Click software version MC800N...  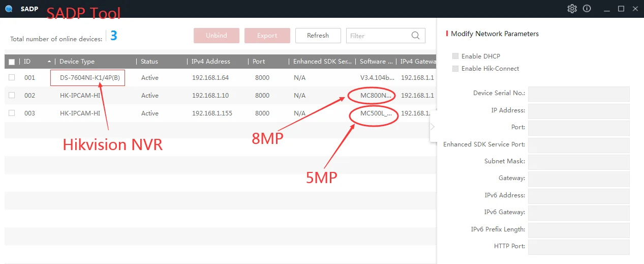click(x=377, y=96)
